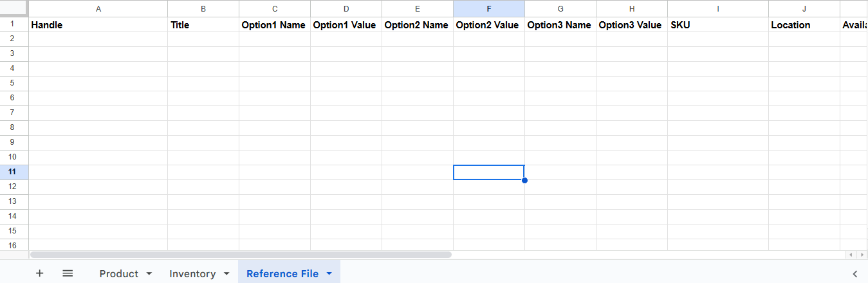Select the Reference File sheet tab

coord(282,274)
